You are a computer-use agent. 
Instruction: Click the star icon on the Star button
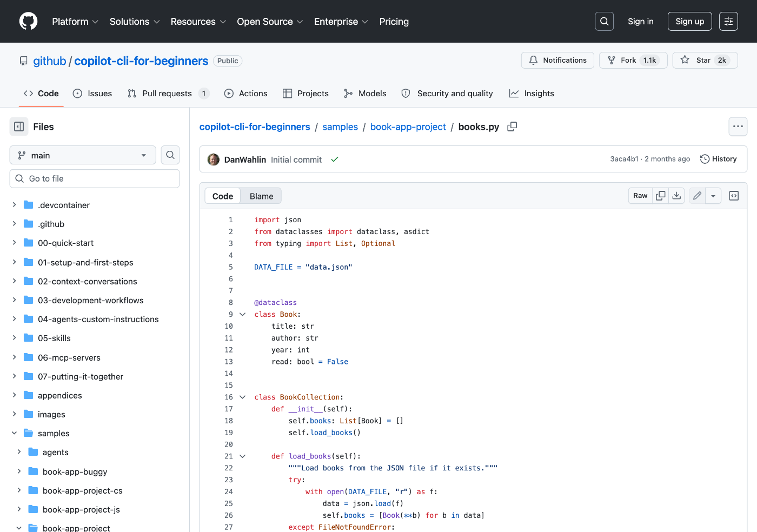(x=685, y=60)
